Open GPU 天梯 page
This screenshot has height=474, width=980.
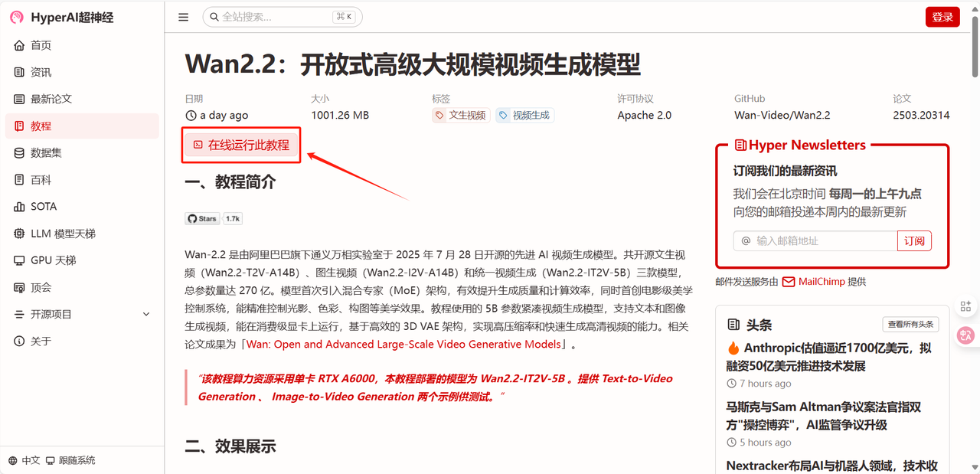click(x=53, y=260)
